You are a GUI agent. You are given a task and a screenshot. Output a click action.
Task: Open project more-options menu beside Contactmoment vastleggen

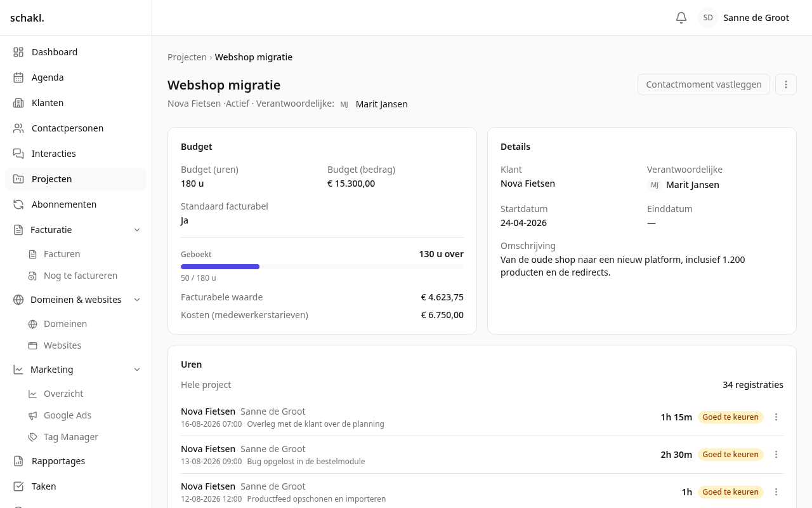(x=786, y=84)
